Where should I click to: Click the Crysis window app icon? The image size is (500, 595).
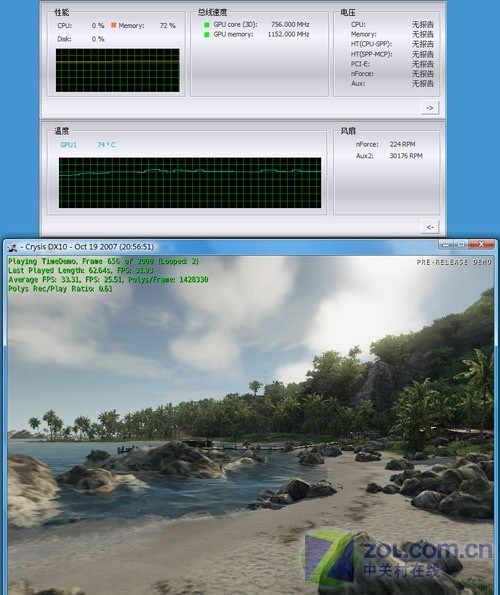pyautogui.click(x=13, y=247)
